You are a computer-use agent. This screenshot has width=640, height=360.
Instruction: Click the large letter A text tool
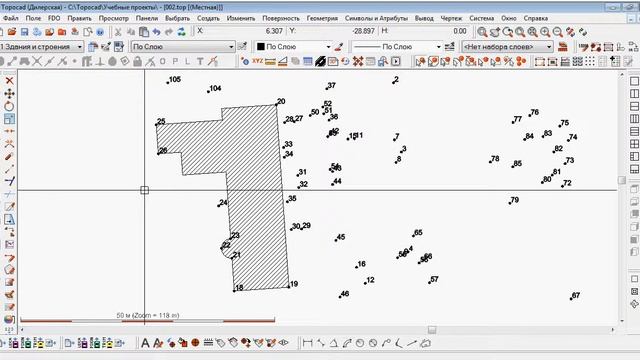(x=145, y=343)
